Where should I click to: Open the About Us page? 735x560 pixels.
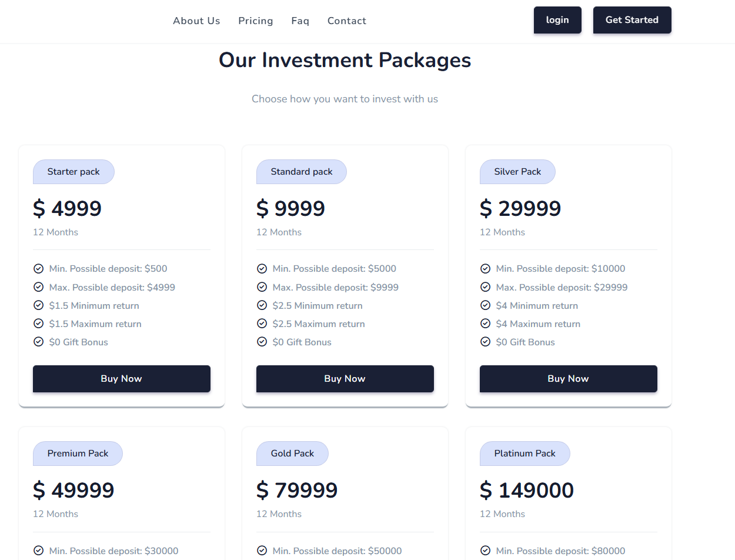196,21
